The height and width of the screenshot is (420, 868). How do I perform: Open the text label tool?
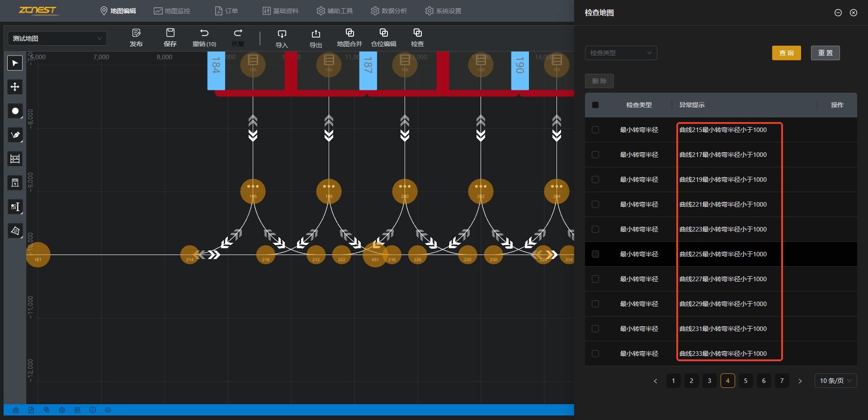coord(15,207)
